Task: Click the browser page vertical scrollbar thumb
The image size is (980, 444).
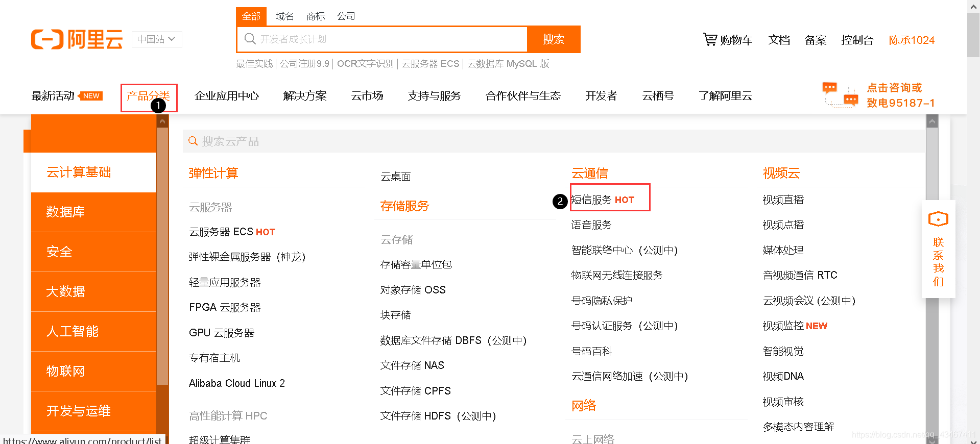Action: 973,34
